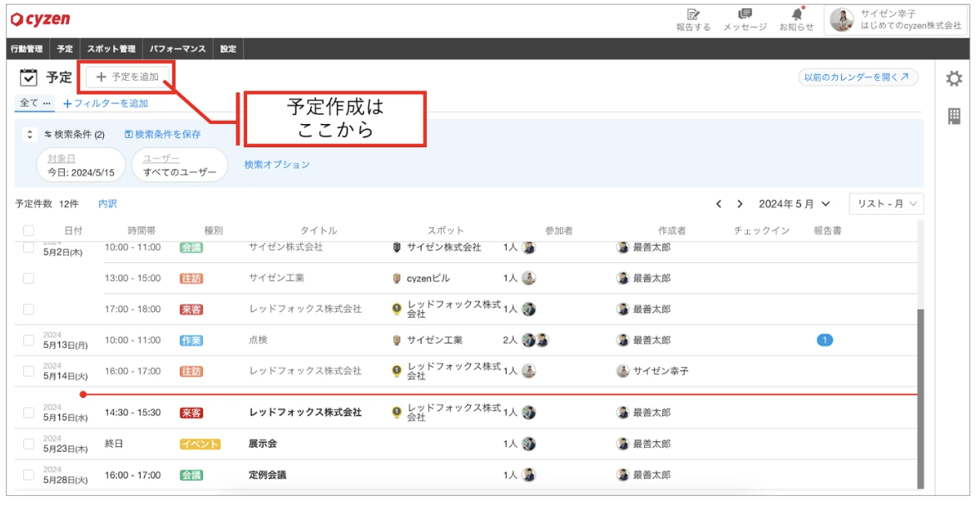The width and height of the screenshot is (980, 511).
Task: Open the リスト - 月 view dropdown
Action: coord(886,204)
